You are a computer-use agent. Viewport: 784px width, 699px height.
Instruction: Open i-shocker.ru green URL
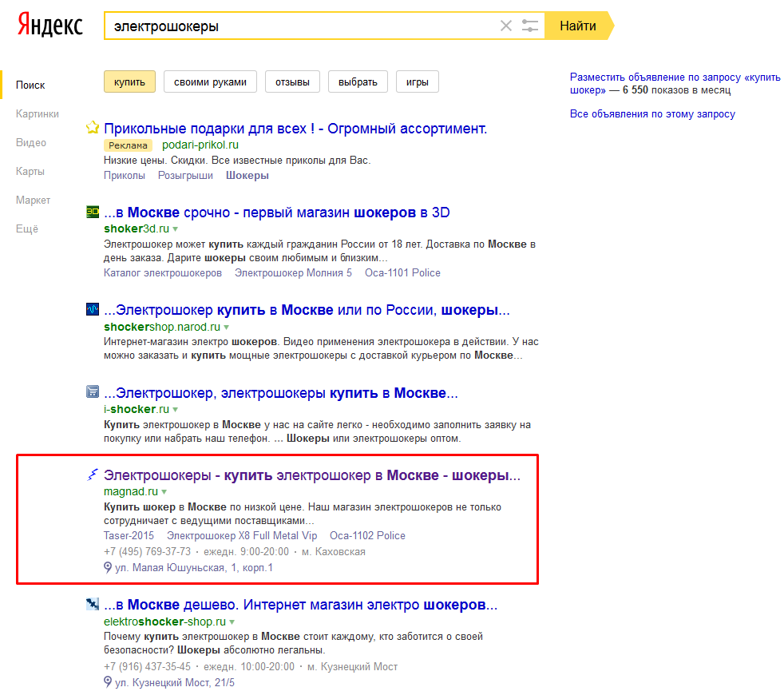(x=137, y=409)
